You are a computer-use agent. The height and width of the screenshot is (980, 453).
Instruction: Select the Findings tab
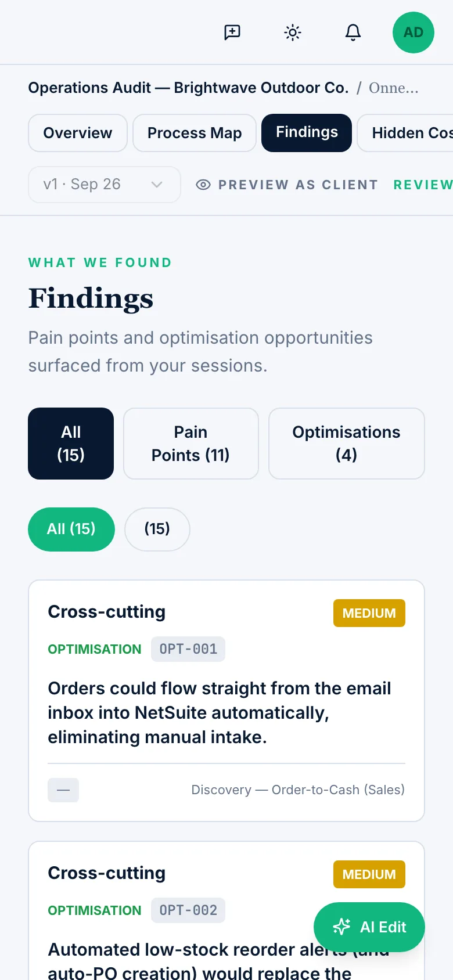(307, 133)
